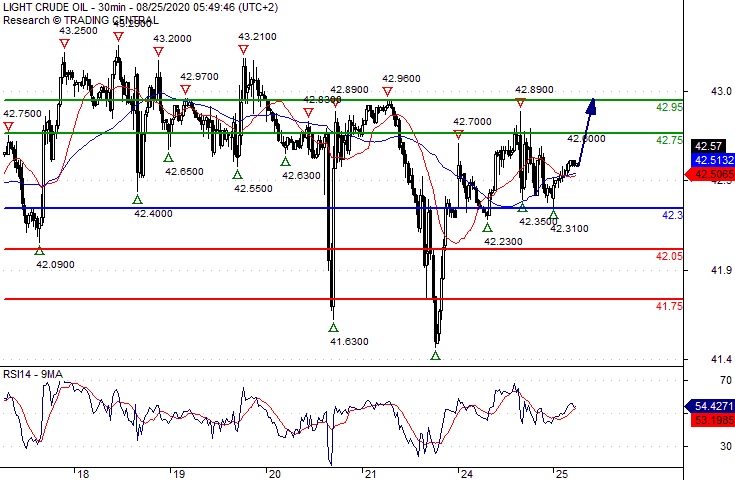Select the 42.5500 low price label

coord(253,188)
